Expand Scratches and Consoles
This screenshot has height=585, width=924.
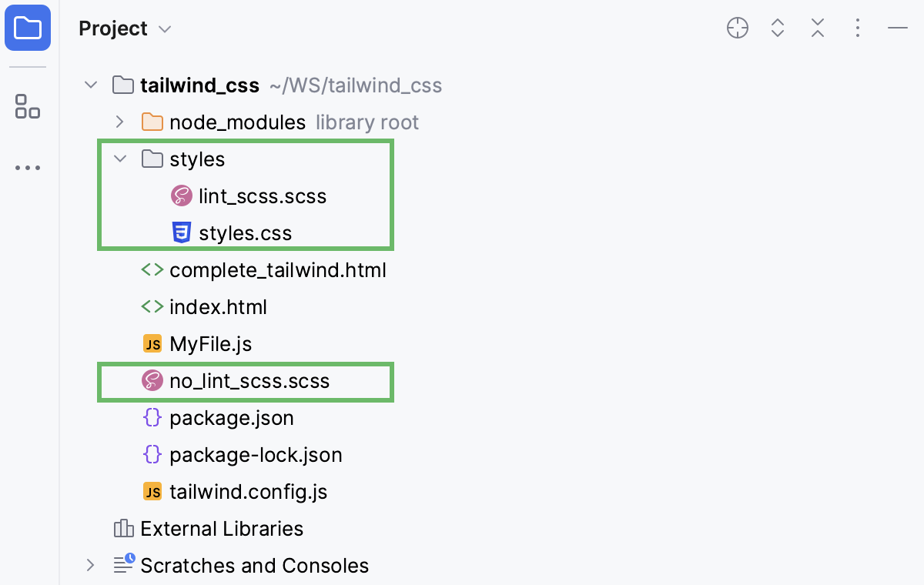90,565
